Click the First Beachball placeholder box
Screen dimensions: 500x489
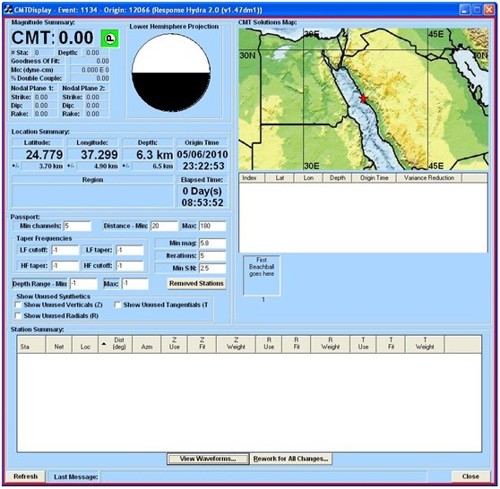coord(262,275)
